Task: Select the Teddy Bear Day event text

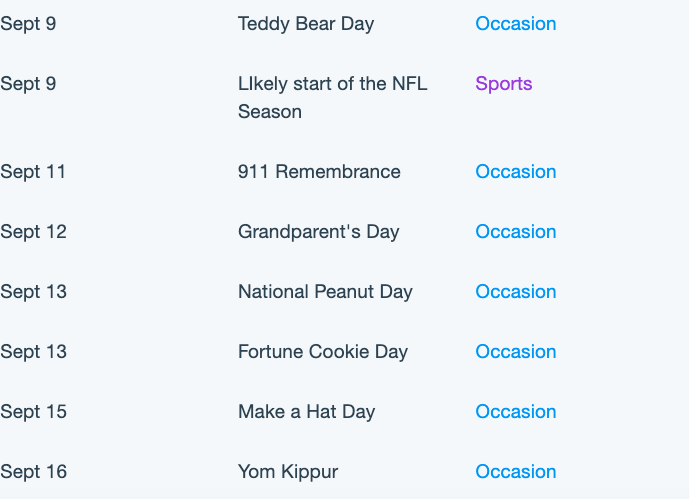Action: (306, 24)
